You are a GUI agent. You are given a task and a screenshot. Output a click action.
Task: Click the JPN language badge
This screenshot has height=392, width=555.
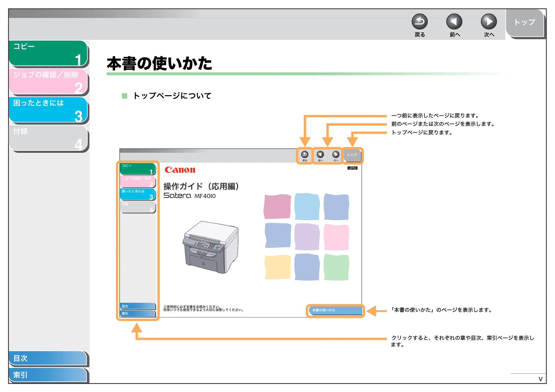(352, 168)
